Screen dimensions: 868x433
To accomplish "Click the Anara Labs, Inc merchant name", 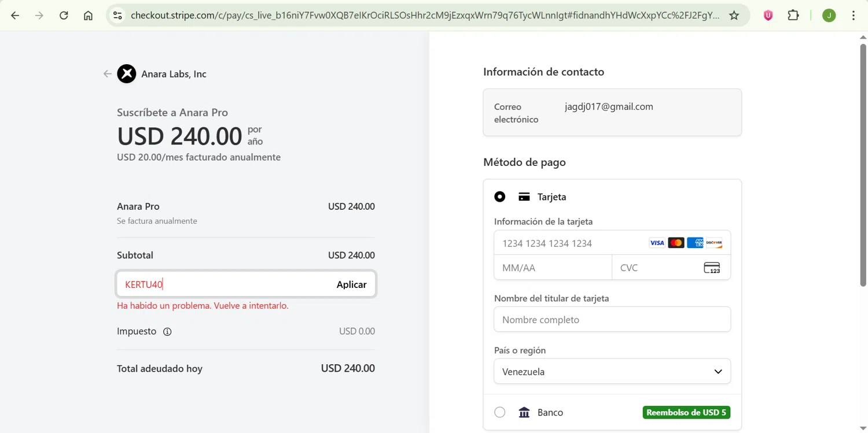I will (174, 74).
